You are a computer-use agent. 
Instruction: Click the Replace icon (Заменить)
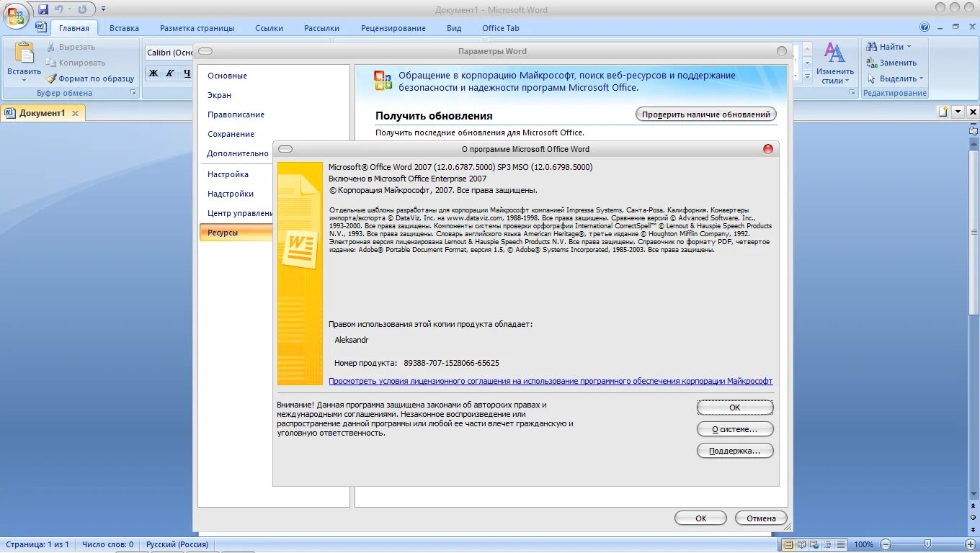871,63
